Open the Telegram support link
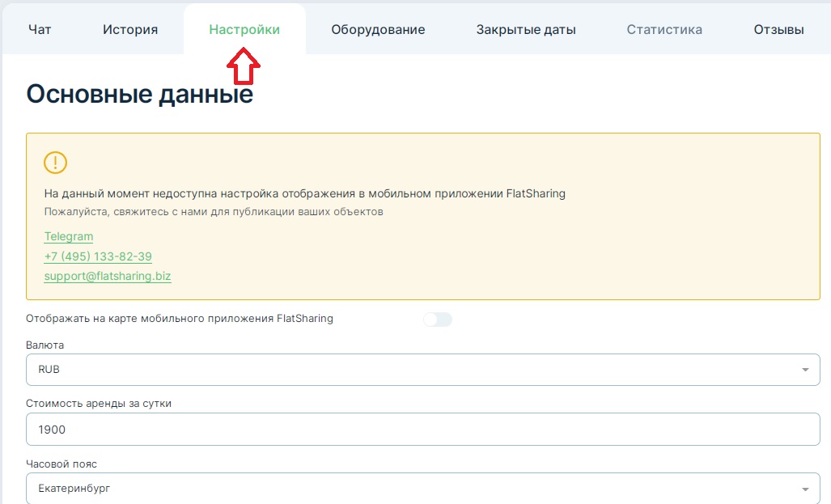The height and width of the screenshot is (504, 831). 69,236
